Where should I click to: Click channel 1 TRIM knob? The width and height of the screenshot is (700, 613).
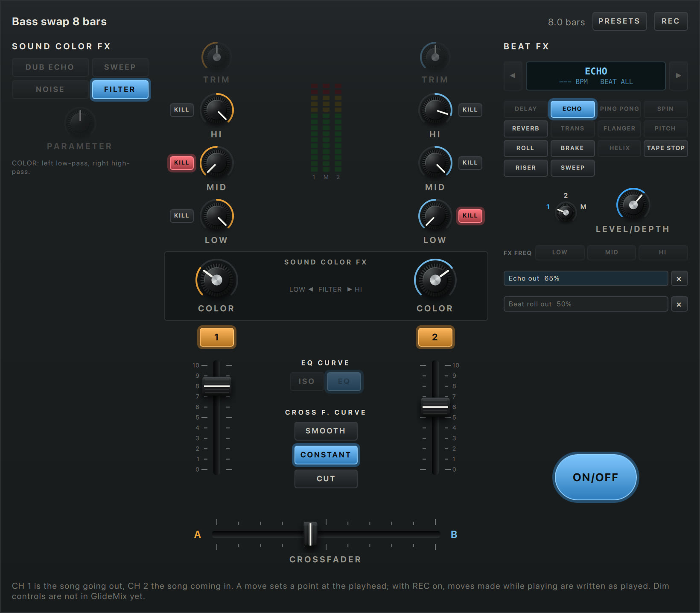(x=217, y=57)
